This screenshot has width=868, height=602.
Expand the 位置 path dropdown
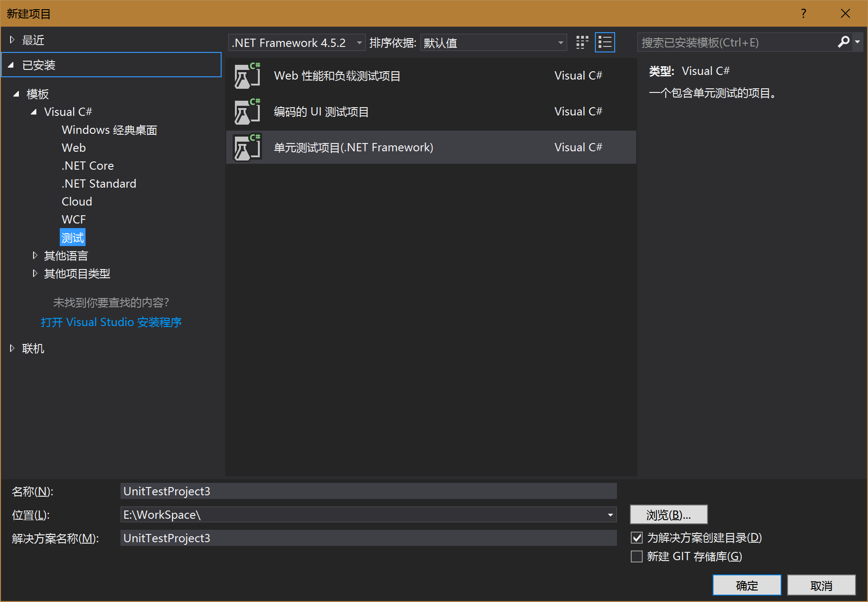click(x=610, y=515)
